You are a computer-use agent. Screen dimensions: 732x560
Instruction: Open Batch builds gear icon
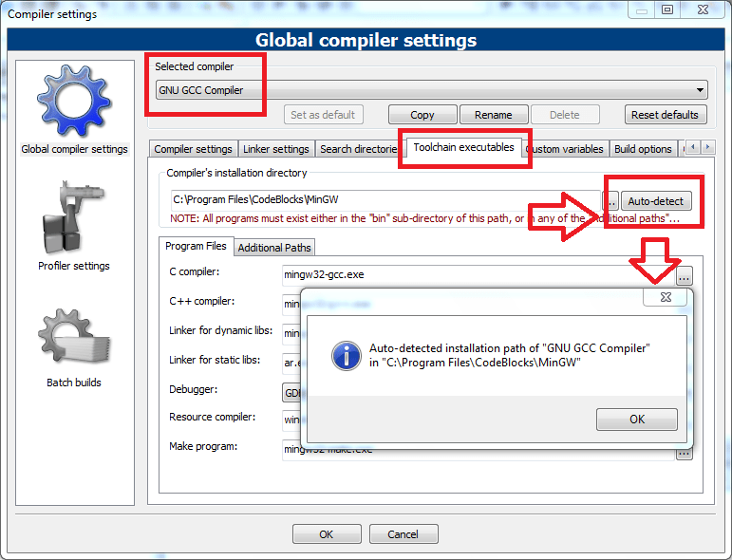pos(74,336)
